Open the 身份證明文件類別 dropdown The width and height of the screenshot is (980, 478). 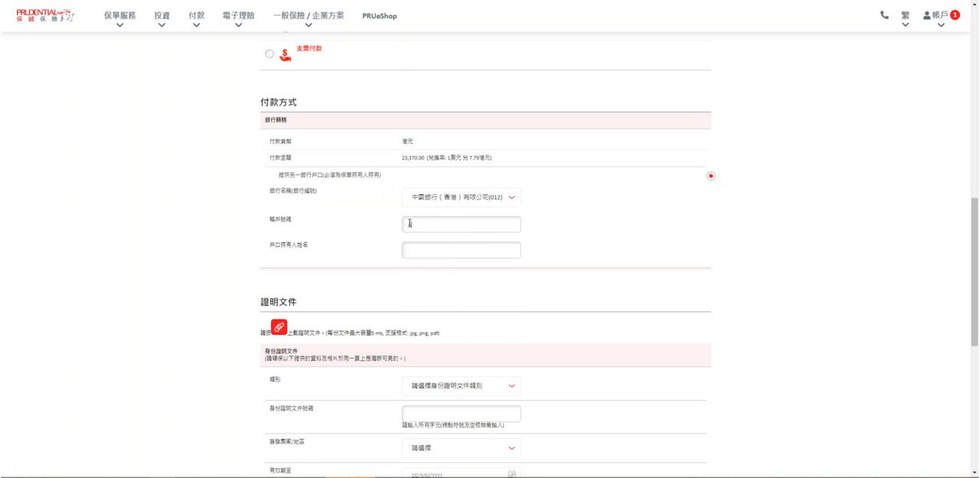point(461,386)
